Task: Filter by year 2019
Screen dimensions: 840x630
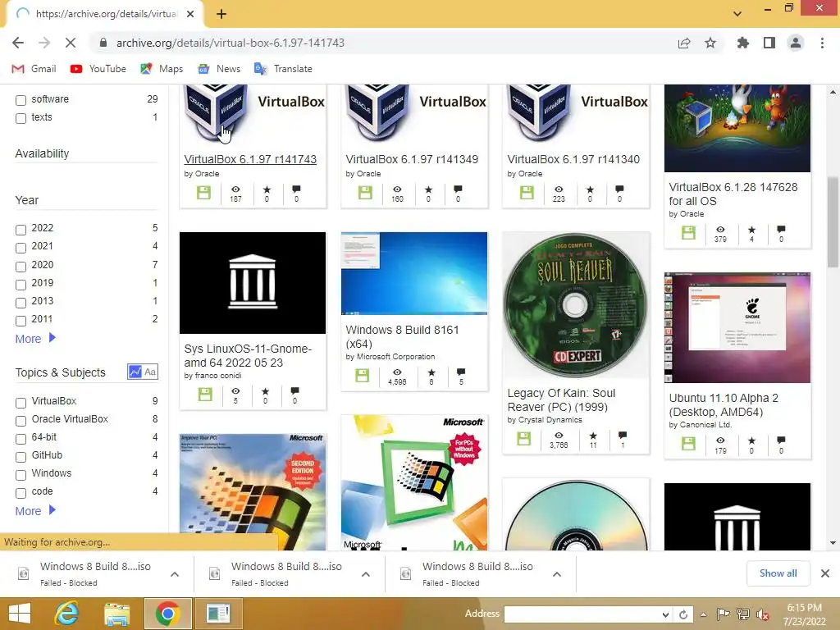Action: click(x=21, y=285)
